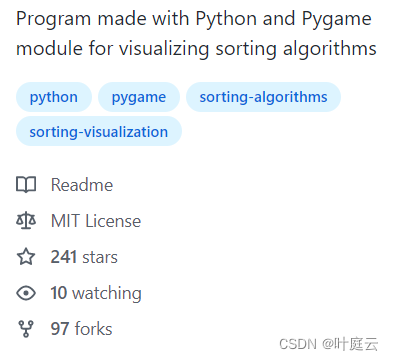Click the bold 241 star count
393x360 pixels.
click(x=64, y=257)
